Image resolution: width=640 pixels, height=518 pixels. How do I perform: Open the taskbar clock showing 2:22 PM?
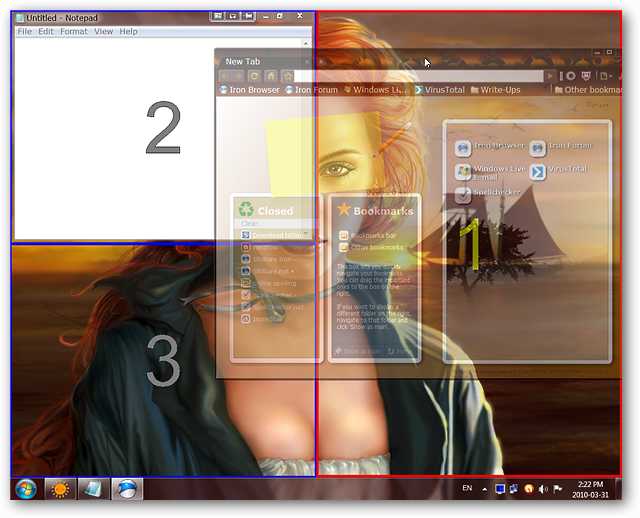click(x=590, y=489)
